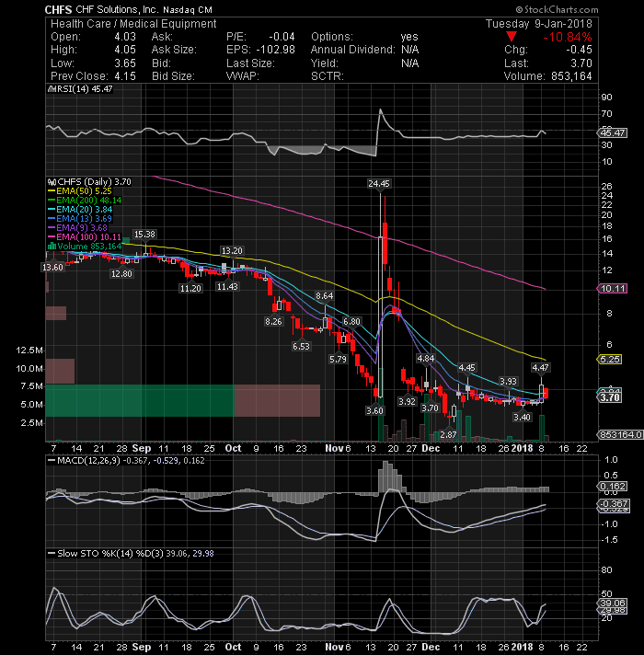644x655 pixels.
Task: Click the Volume value in the quote header
Action: (x=571, y=76)
